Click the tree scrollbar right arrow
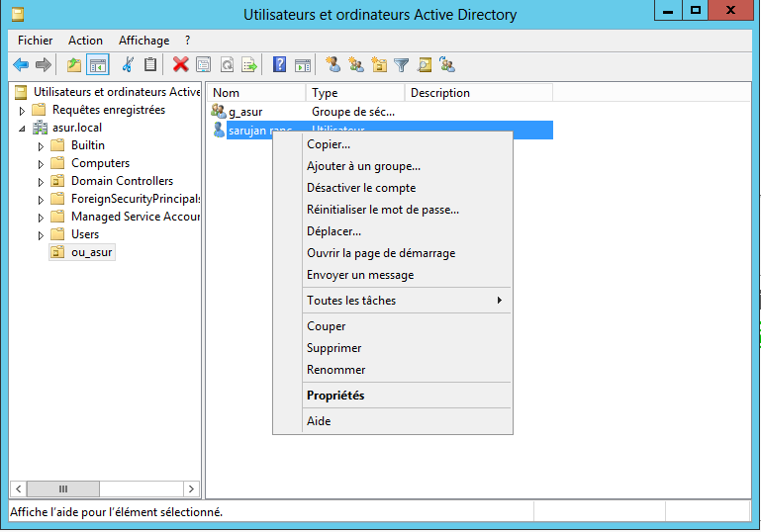Screen dimensions: 761x532 tap(191, 488)
